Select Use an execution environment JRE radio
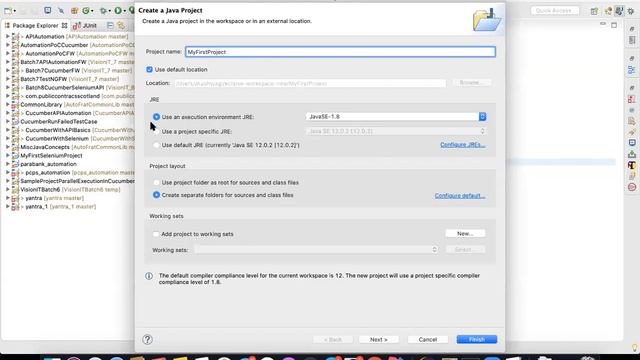640x360 pixels. (156, 117)
